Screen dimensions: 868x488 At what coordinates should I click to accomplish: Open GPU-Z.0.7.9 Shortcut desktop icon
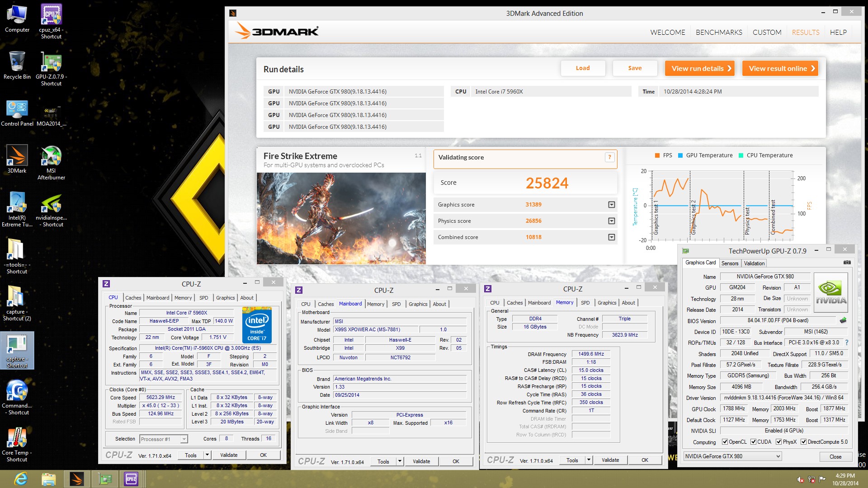pos(51,69)
